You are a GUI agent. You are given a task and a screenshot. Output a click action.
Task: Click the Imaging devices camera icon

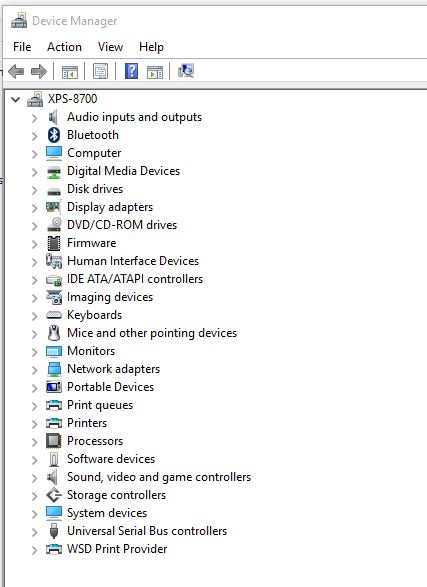(54, 297)
